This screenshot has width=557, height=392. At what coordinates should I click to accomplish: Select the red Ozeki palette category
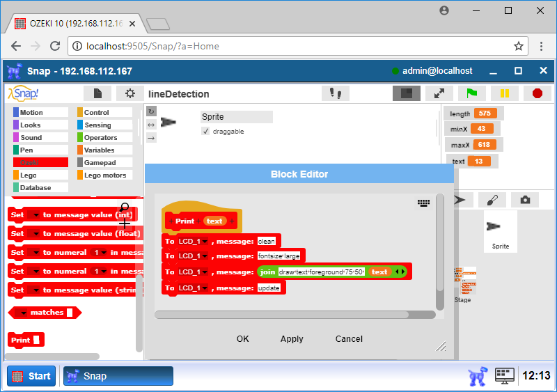(40, 162)
